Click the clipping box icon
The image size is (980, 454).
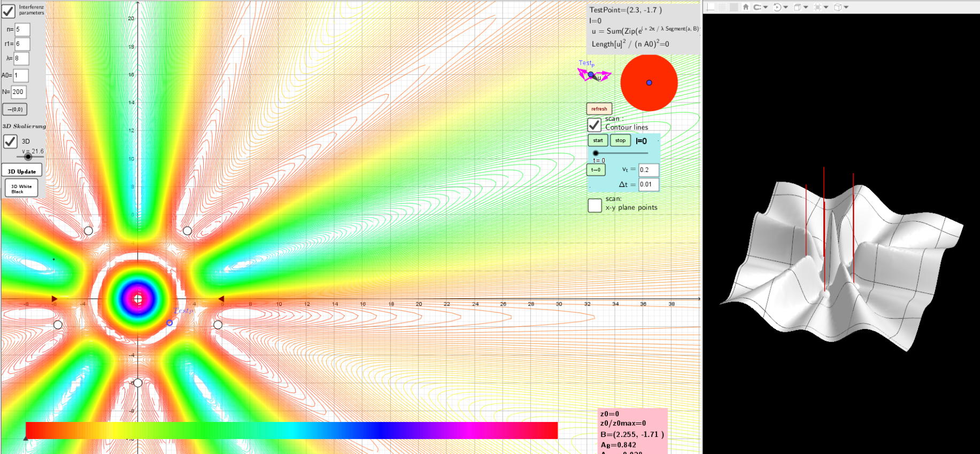(817, 7)
